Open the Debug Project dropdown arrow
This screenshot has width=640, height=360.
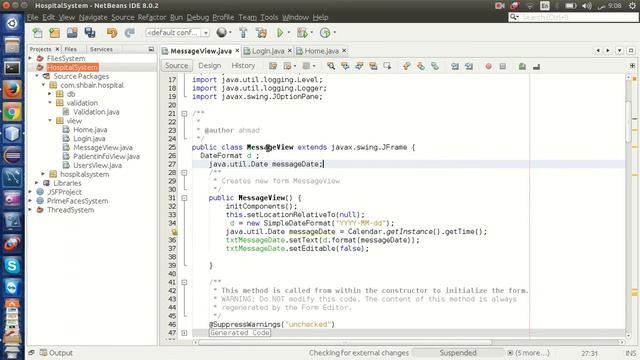pyautogui.click(x=312, y=32)
